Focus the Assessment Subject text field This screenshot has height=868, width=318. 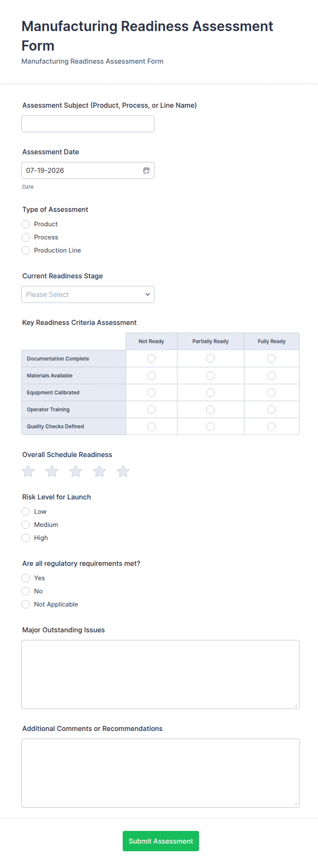[x=88, y=124]
